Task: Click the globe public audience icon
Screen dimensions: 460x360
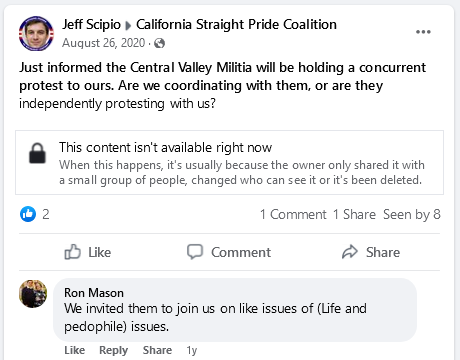Action: point(159,43)
